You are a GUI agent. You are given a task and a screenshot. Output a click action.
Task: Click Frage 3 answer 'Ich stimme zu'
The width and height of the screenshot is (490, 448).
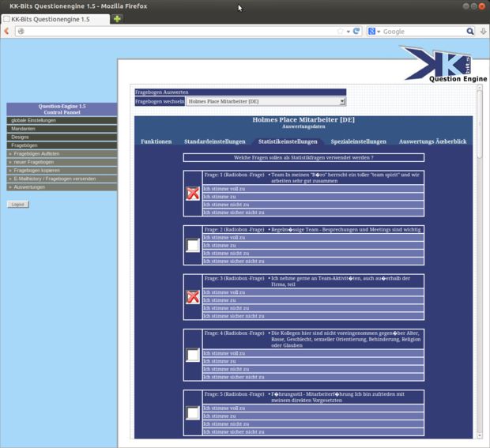(313, 300)
